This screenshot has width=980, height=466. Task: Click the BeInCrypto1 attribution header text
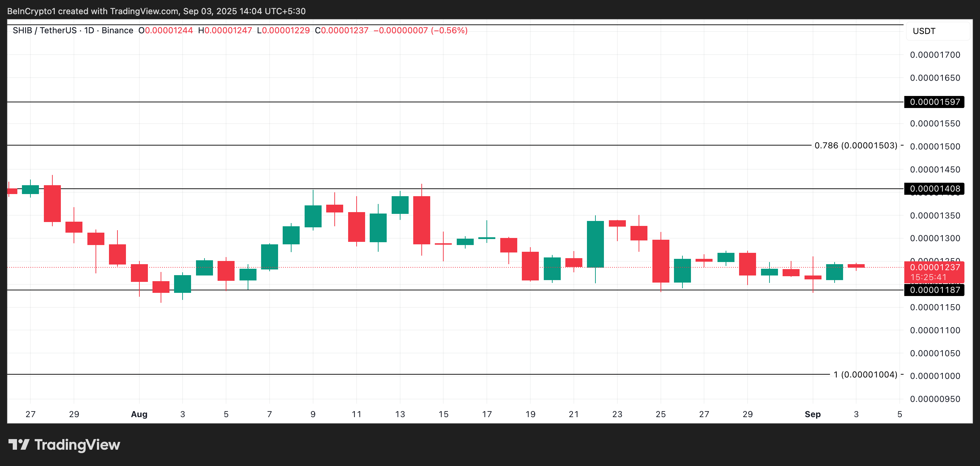(x=156, y=11)
